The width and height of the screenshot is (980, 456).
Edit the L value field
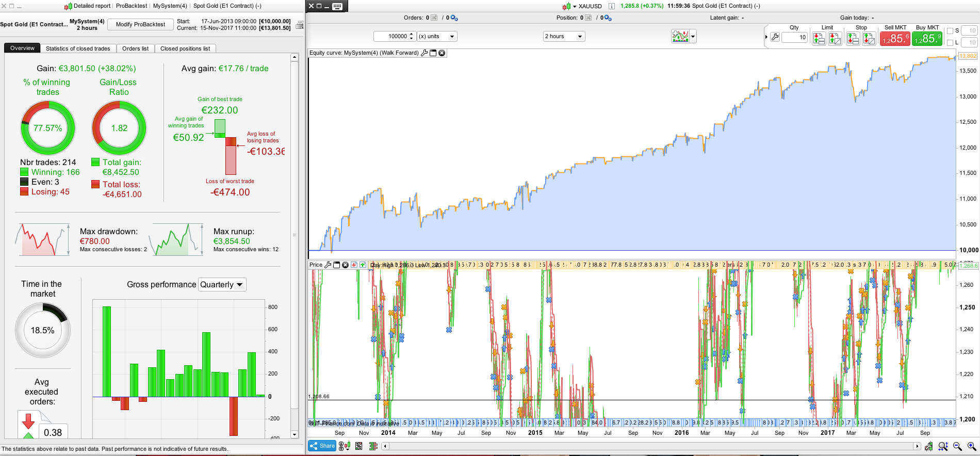[969, 42]
